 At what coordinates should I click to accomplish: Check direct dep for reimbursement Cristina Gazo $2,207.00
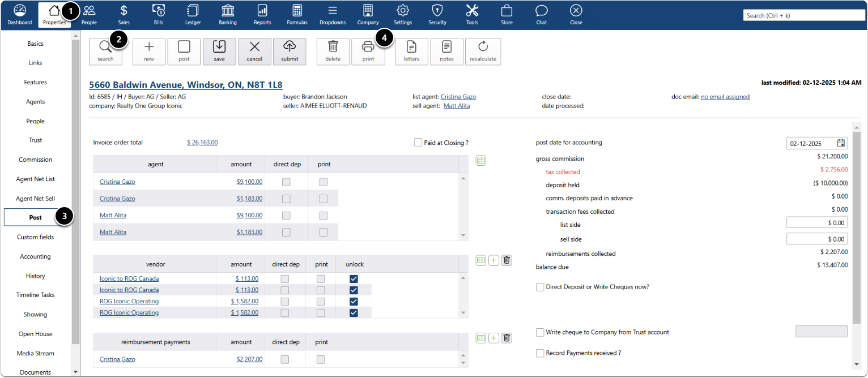[x=284, y=359]
